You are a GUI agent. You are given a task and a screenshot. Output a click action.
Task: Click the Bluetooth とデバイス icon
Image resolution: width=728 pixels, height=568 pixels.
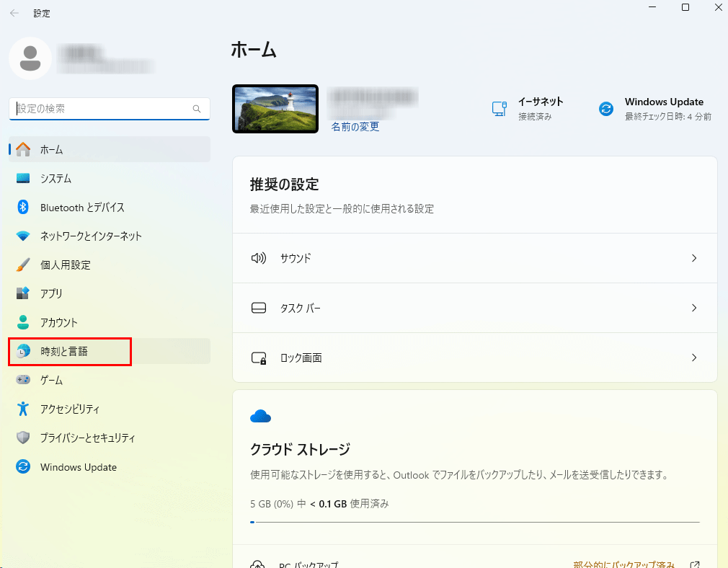tap(23, 208)
